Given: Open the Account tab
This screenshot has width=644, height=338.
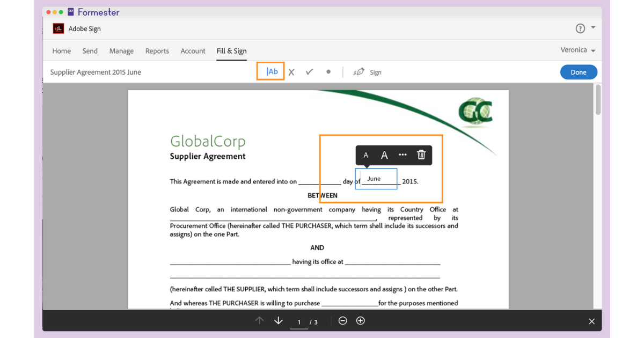Looking at the screenshot, I should coord(193,51).
